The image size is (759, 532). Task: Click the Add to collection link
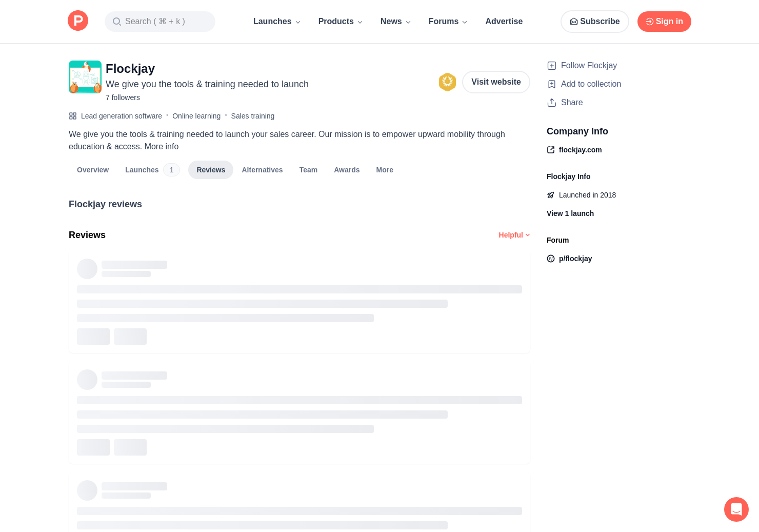[x=591, y=84]
